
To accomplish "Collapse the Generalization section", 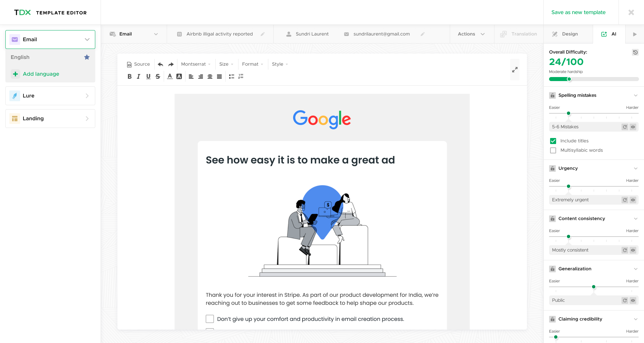I will click(636, 269).
